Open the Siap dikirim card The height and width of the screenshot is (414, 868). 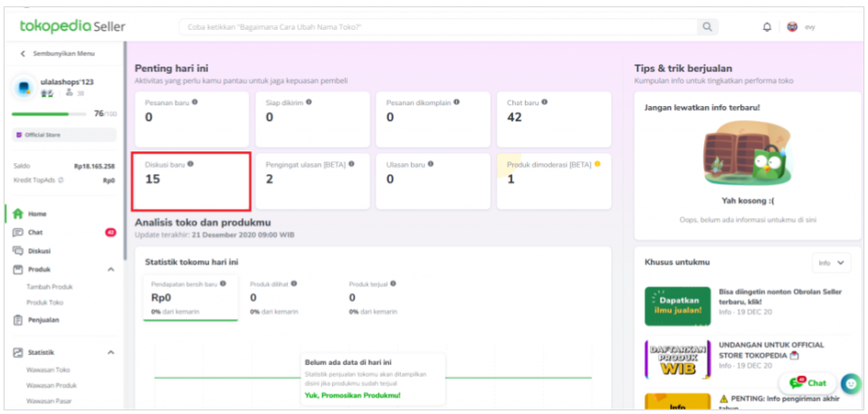[x=312, y=120]
